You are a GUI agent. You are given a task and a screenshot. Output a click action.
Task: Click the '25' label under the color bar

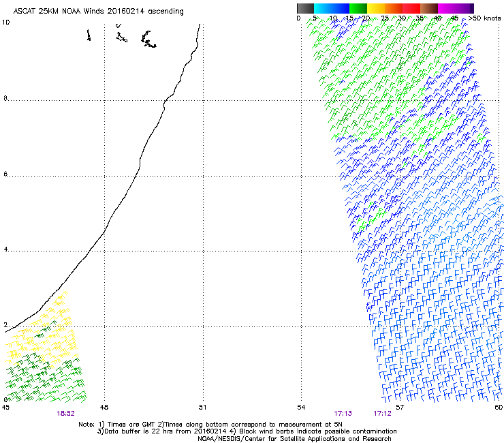pos(385,18)
